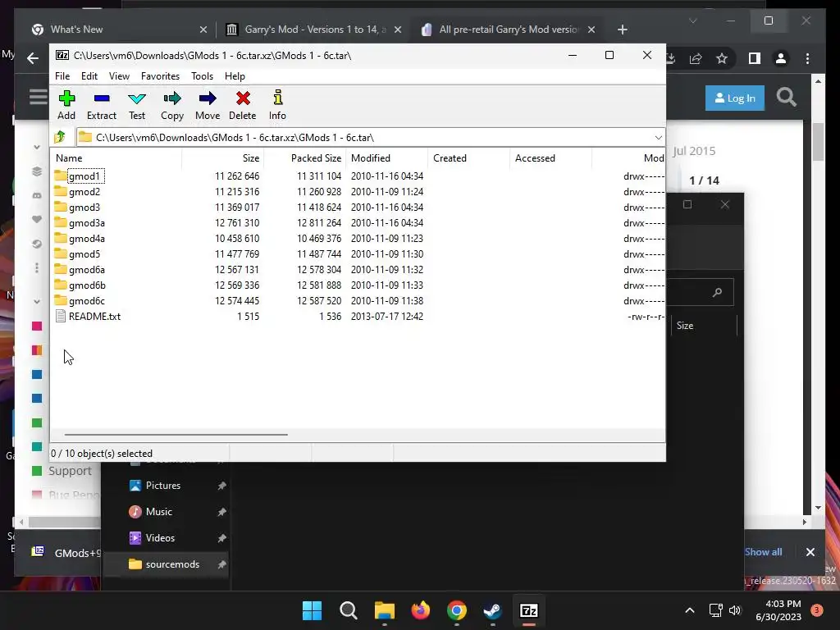Extract files using the Extract toolbar icon
840x630 pixels.
[101, 105]
